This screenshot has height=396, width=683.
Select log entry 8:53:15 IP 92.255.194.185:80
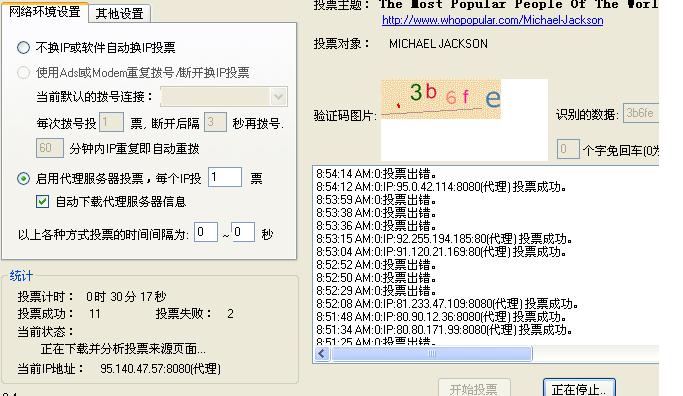(x=444, y=239)
